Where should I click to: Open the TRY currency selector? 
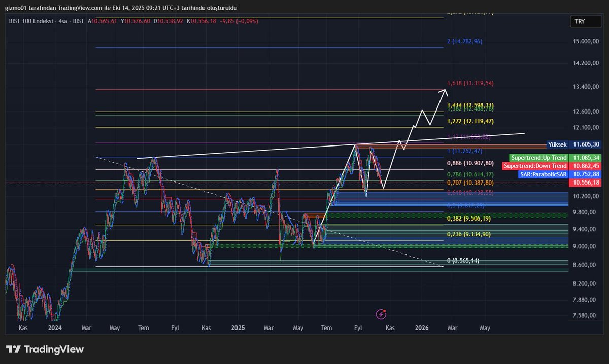click(586, 21)
